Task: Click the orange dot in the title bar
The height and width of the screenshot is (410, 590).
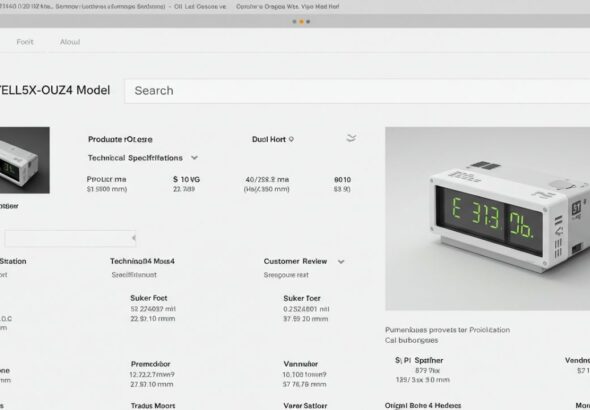Action: pyautogui.click(x=301, y=21)
